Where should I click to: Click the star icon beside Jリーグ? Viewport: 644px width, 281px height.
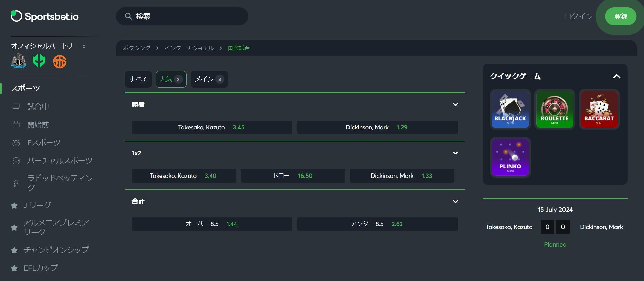[x=14, y=205]
